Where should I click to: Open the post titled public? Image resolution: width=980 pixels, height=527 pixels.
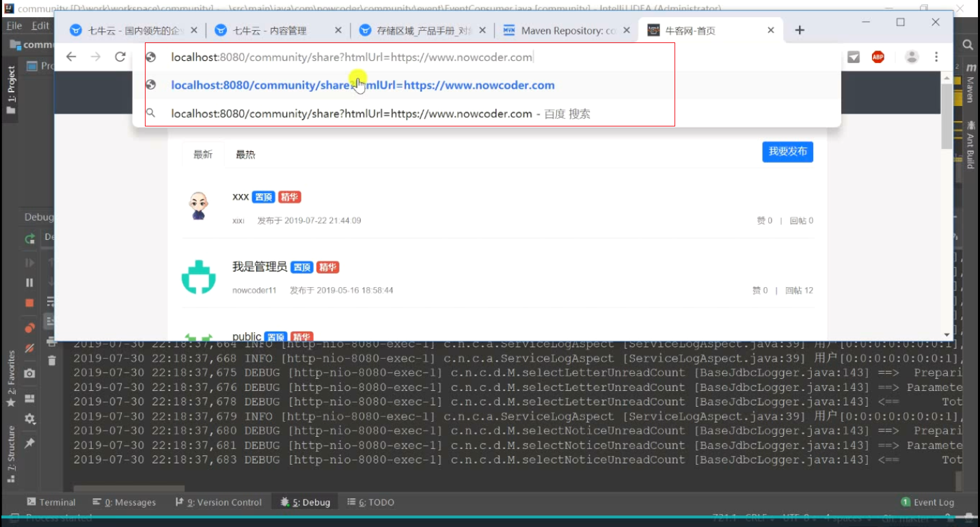[x=247, y=336]
